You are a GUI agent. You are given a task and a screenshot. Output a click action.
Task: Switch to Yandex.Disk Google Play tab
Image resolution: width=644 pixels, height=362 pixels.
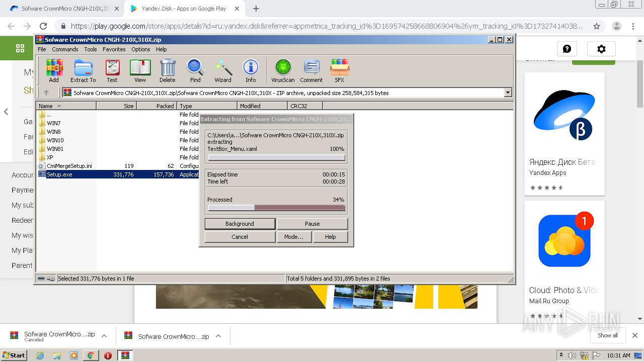[184, 9]
